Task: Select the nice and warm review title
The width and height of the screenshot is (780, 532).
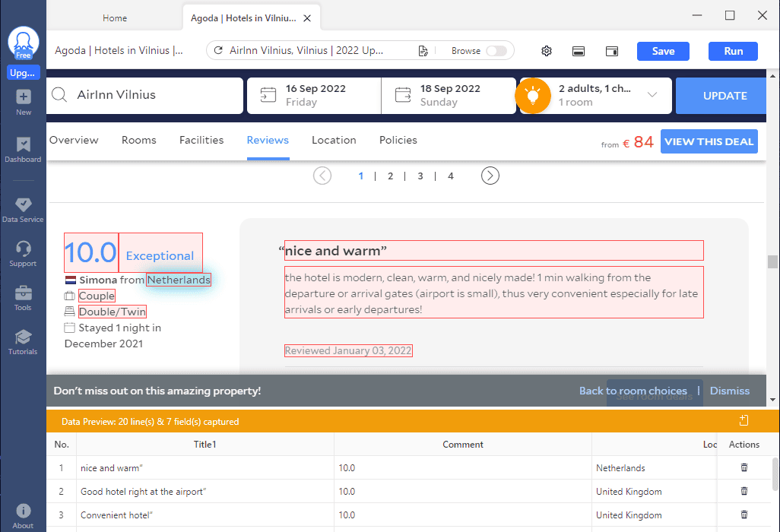Action: click(494, 251)
